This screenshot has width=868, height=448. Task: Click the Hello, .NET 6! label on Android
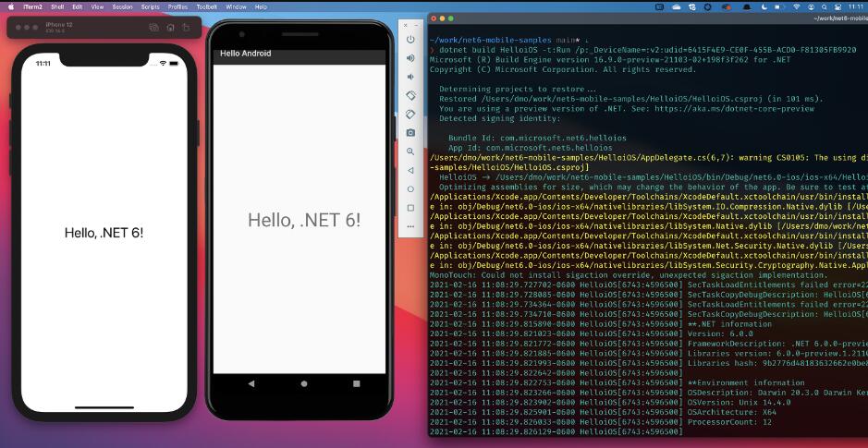(304, 220)
